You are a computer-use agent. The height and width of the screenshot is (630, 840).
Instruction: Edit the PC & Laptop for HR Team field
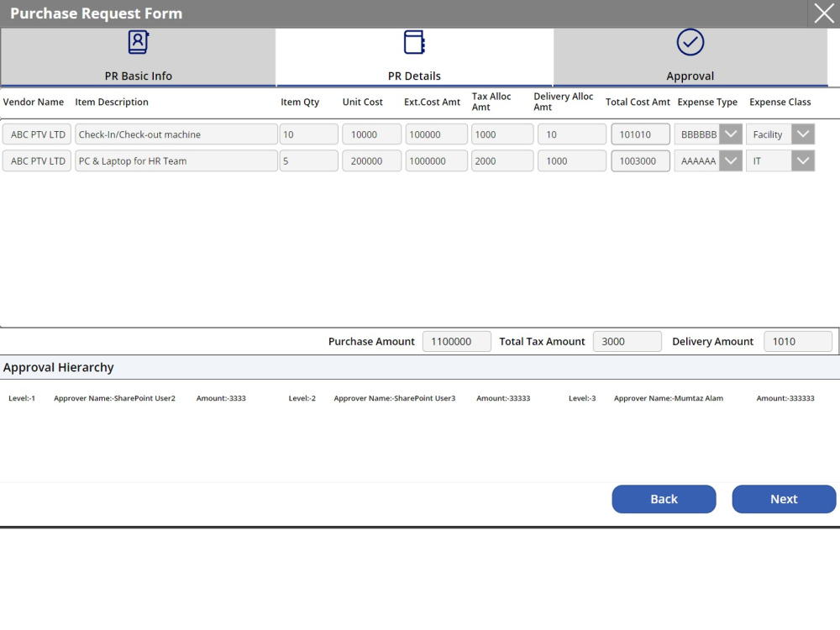click(x=176, y=160)
